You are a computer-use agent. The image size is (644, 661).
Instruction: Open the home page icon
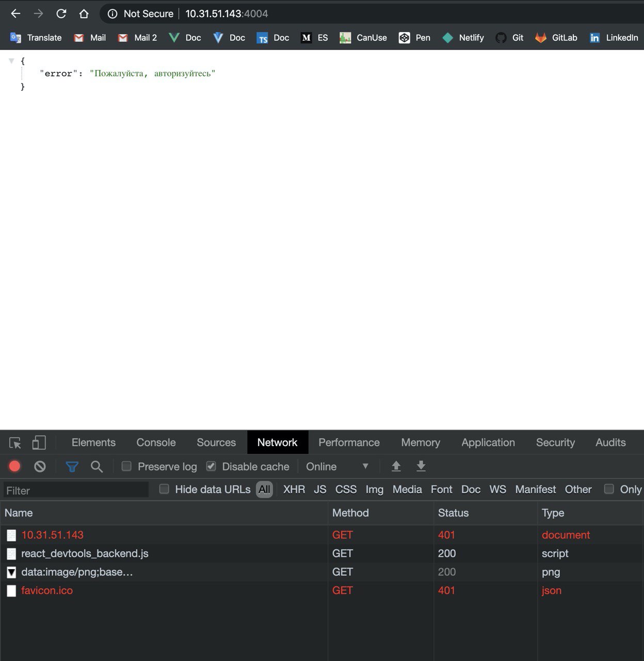point(84,14)
